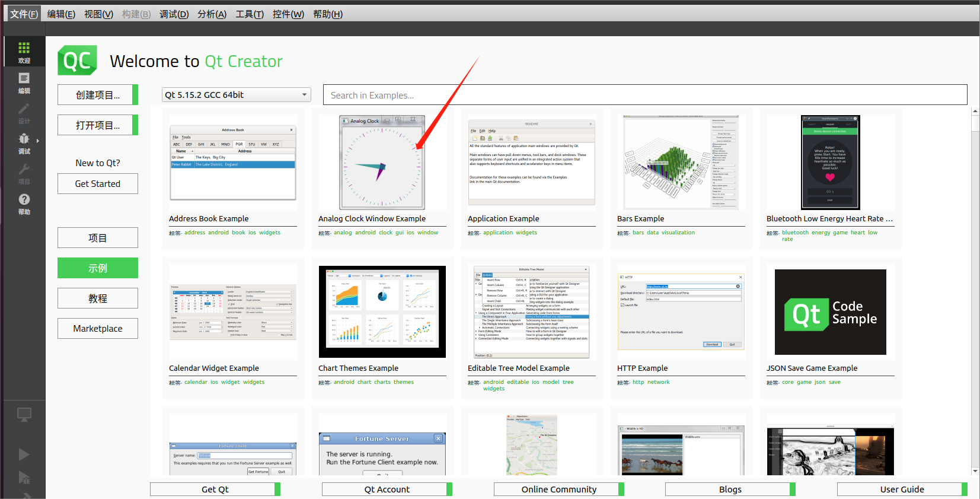Click the 'HTTP Example' title text
Screen dimensions: 980x499
tap(642, 368)
